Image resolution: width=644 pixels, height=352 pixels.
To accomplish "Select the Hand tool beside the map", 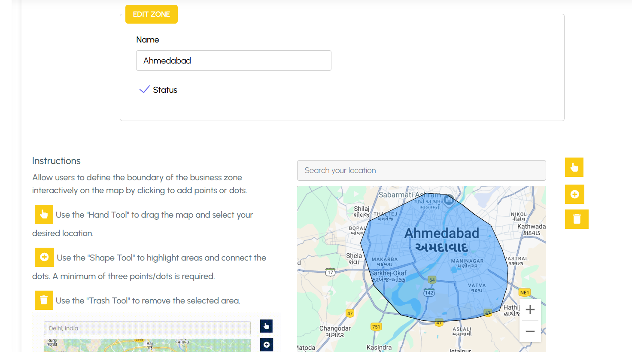I will 574,167.
